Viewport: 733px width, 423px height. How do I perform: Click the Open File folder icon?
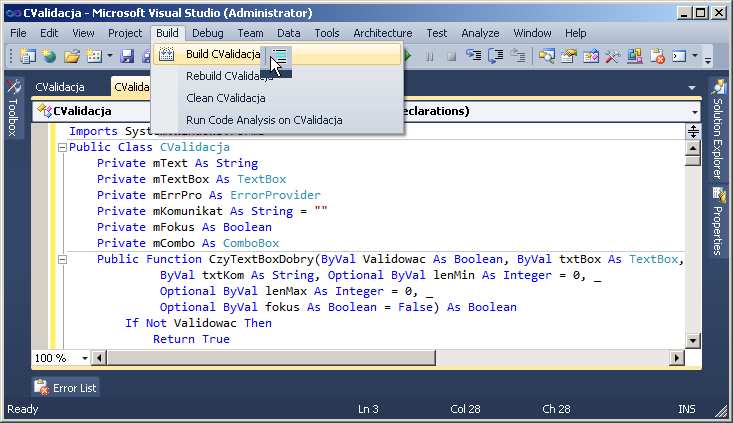(72, 56)
